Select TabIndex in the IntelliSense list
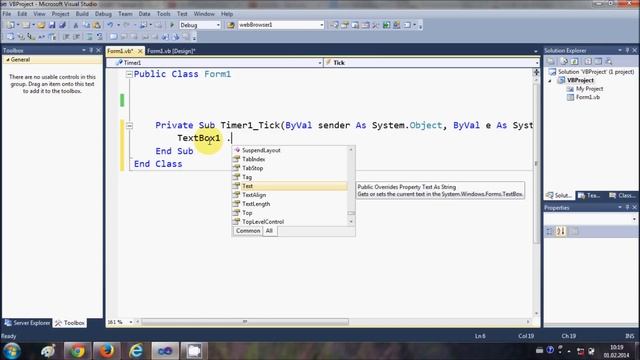Screen dimensions: 640x360 (x=290, y=159)
